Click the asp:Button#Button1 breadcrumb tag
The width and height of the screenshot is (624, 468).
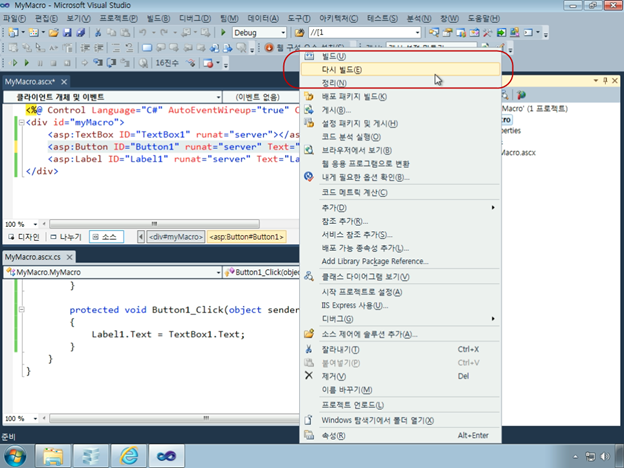pos(246,237)
